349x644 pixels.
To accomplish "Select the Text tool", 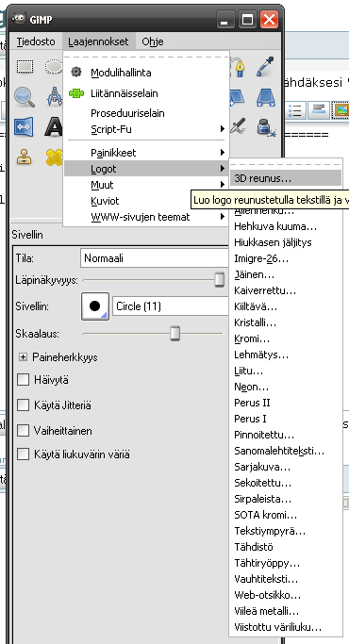I will [54, 126].
